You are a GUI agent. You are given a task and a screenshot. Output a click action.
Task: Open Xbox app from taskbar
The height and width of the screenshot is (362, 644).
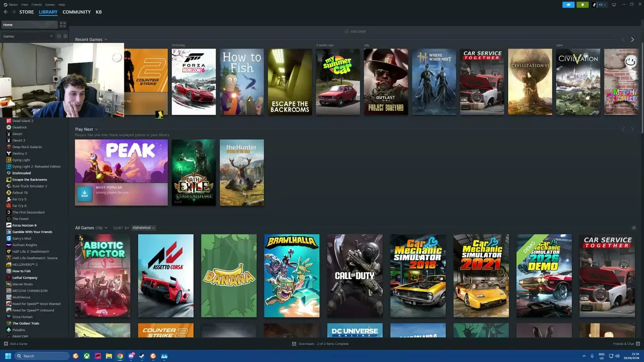pos(87,356)
